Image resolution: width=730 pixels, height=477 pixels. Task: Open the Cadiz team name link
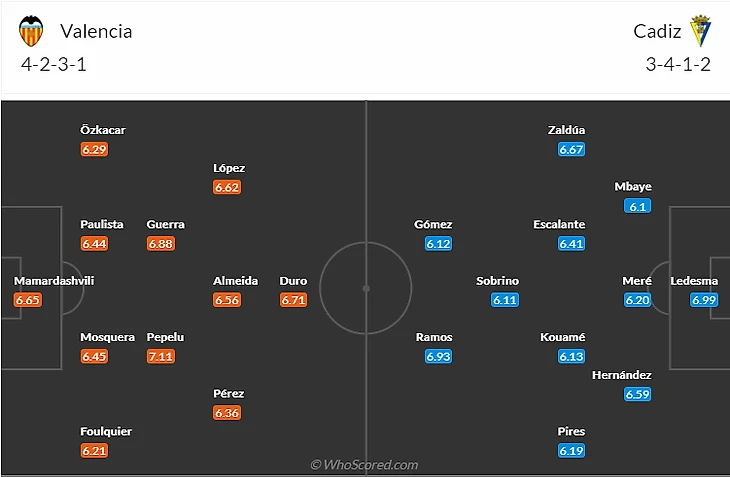657,31
